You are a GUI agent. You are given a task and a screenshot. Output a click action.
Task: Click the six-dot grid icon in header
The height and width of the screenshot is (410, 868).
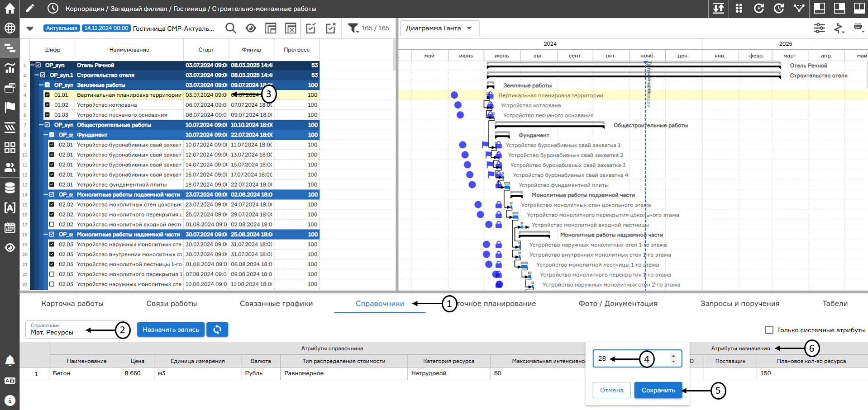pos(739,8)
